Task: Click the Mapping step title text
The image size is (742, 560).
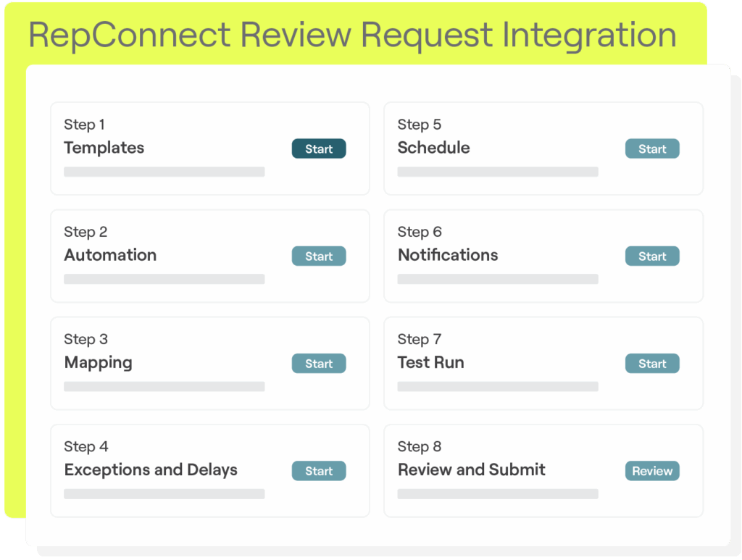Action: (x=99, y=362)
